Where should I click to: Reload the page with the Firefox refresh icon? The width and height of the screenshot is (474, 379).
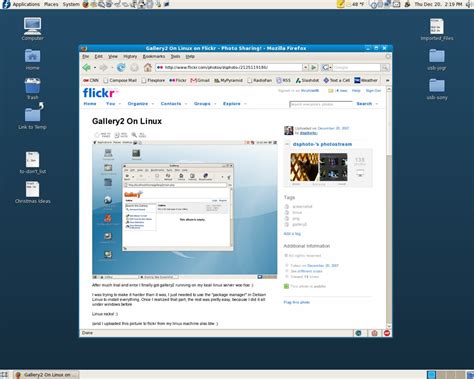pos(121,68)
